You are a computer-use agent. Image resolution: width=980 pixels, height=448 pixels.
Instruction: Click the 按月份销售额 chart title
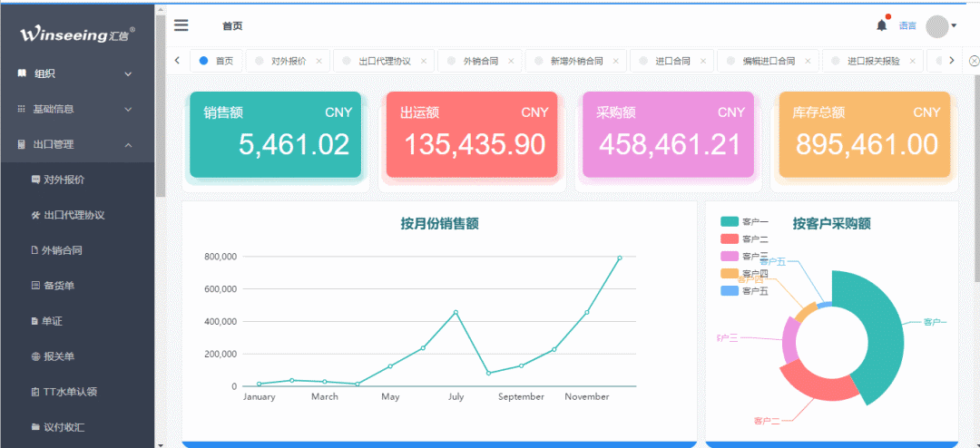point(440,224)
